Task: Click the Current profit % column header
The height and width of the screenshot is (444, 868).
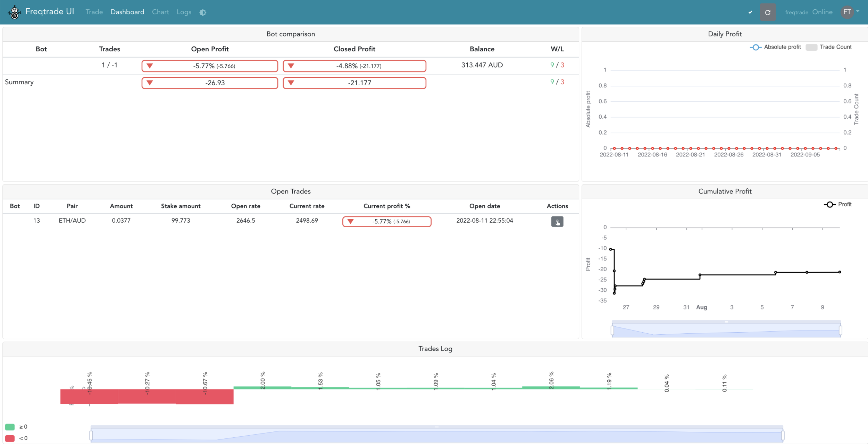Action: point(386,206)
